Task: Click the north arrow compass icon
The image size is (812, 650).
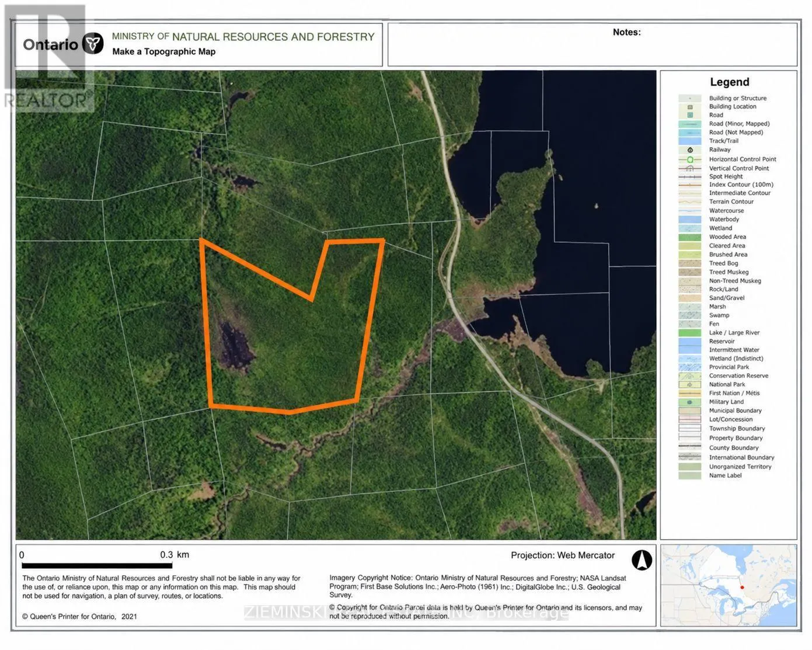Action: tap(642, 560)
